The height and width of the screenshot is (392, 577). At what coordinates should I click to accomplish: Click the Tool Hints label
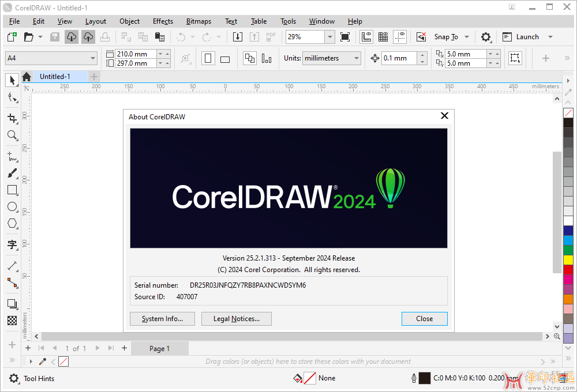click(x=39, y=378)
